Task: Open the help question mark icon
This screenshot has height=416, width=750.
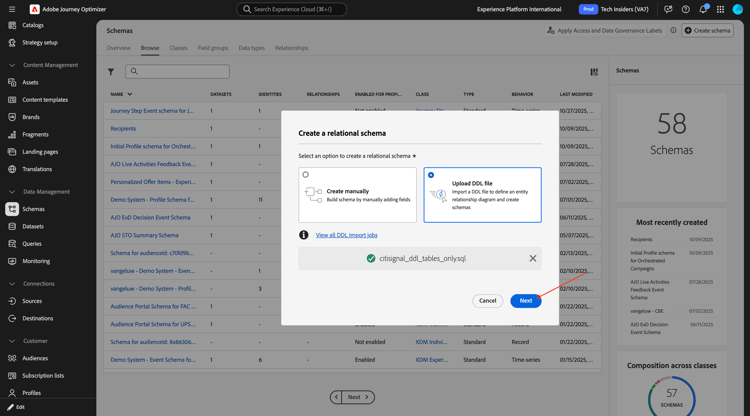Action: tap(686, 9)
